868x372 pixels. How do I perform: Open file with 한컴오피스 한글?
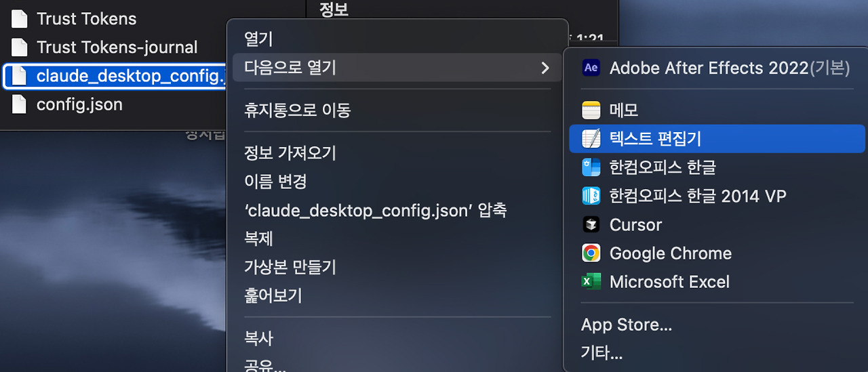(x=717, y=167)
